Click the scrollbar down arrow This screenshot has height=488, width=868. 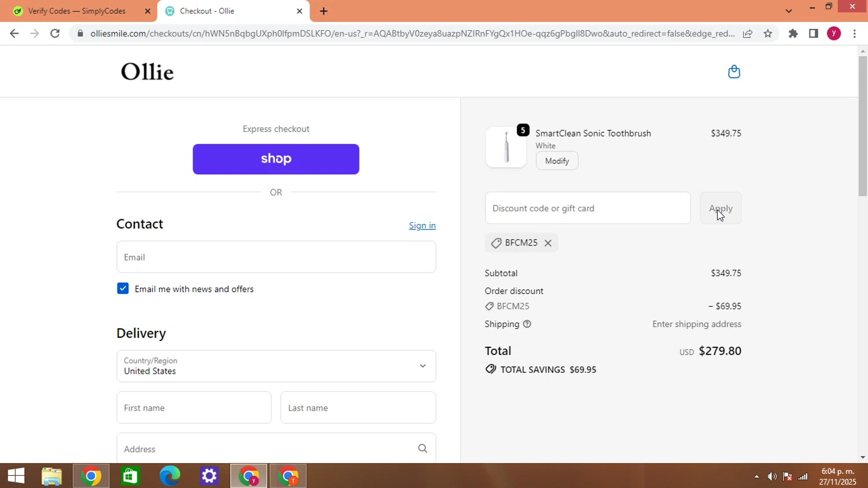point(863,457)
